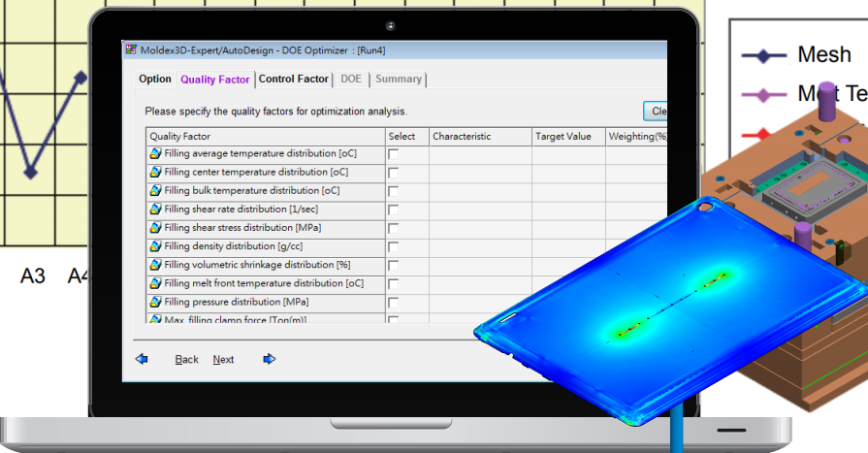
Task: Select Filling shear stress distribution checkbox
Action: pyautogui.click(x=393, y=229)
